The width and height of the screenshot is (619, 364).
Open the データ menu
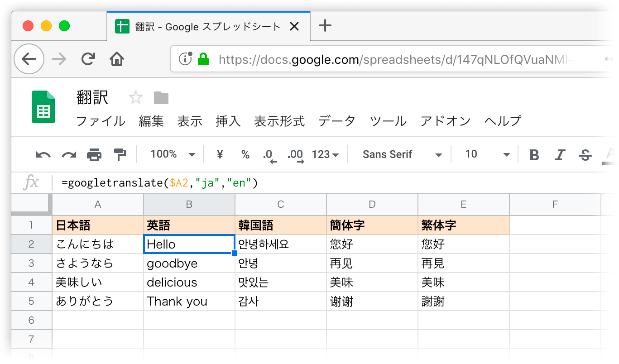[336, 121]
